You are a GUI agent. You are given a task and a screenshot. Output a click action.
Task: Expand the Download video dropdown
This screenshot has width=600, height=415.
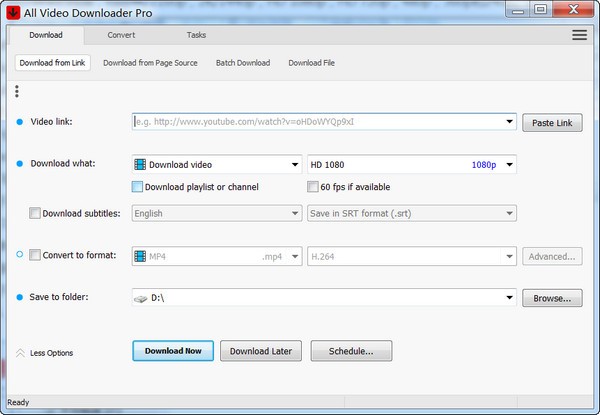294,164
